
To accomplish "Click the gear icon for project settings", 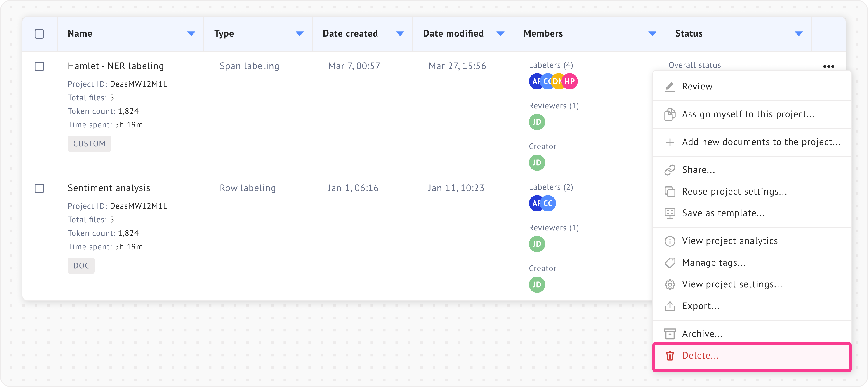I will pyautogui.click(x=670, y=285).
